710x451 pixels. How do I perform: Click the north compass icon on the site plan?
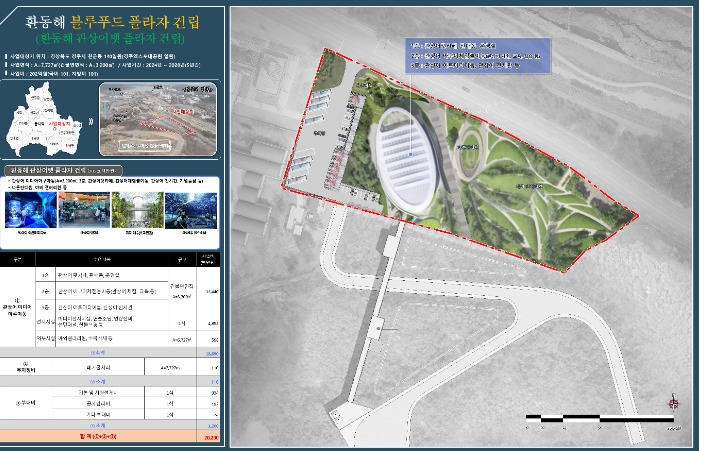673,401
